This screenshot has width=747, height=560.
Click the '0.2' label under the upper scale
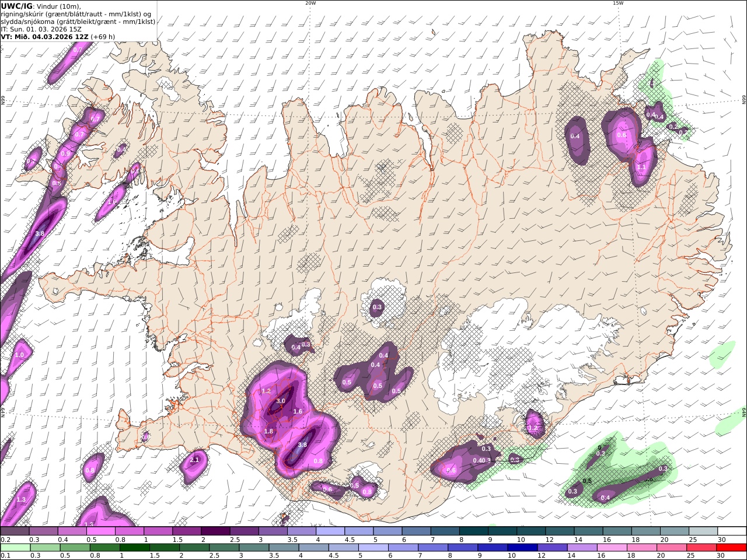5,540
